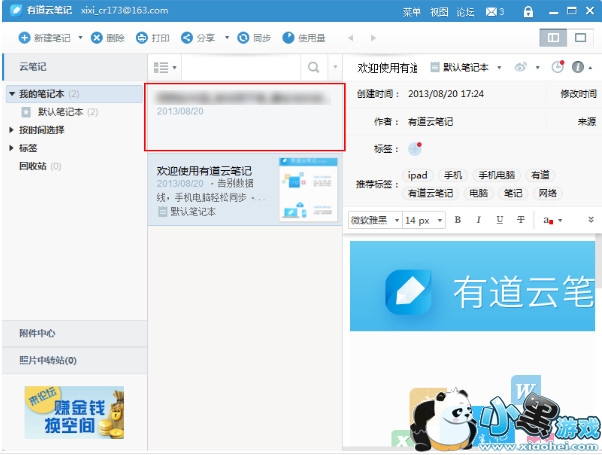Viewport: 602px width, 455px height.
Task: Click the earn-money forum promo banner
Action: (74, 412)
